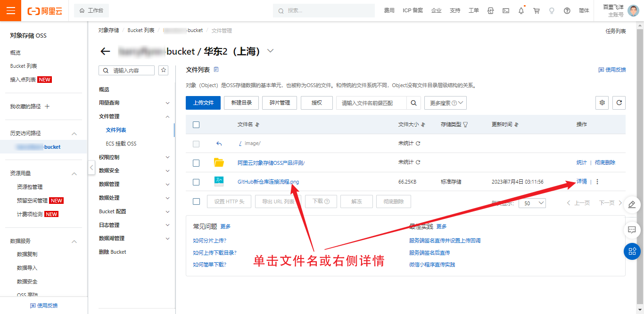Click 彻底删除 for the folder row
Image resolution: width=644 pixels, height=314 pixels.
[x=605, y=162]
